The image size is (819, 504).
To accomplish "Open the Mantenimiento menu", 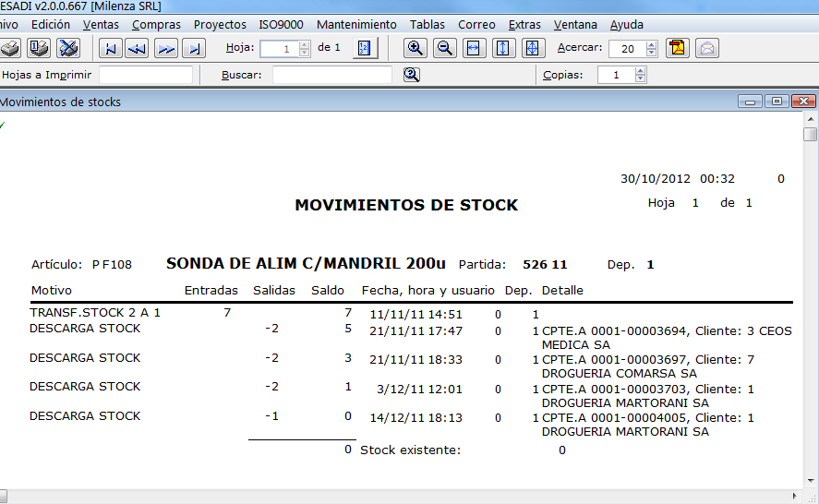I will tap(356, 25).
